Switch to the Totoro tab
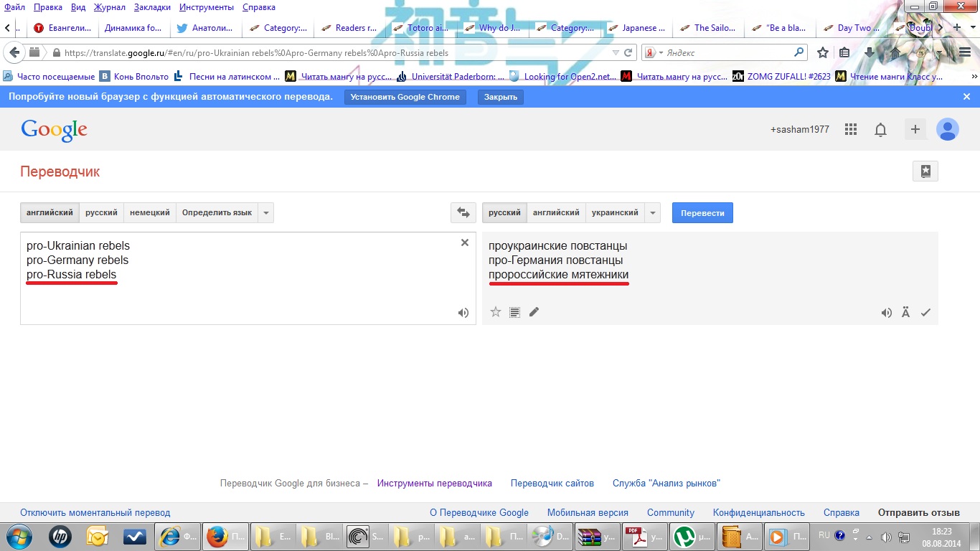Image resolution: width=980 pixels, height=551 pixels. [x=422, y=28]
